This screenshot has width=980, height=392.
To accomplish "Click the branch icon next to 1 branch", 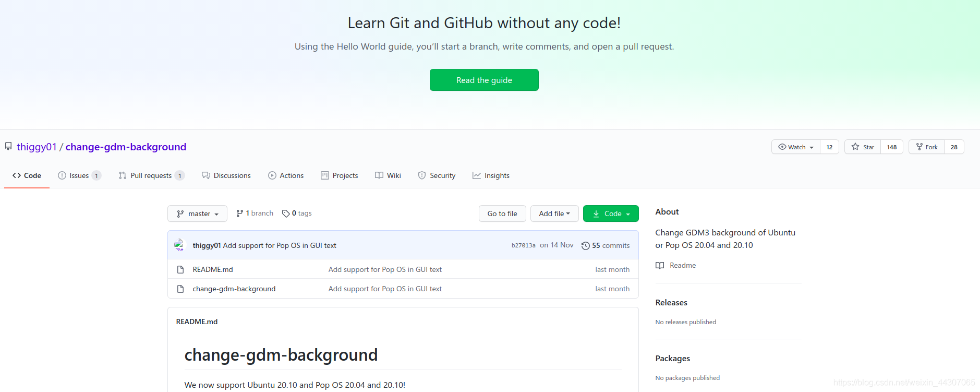I will tap(240, 213).
